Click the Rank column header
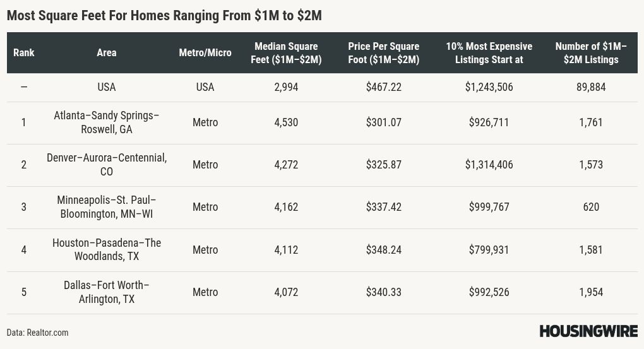The image size is (644, 349). tap(24, 52)
